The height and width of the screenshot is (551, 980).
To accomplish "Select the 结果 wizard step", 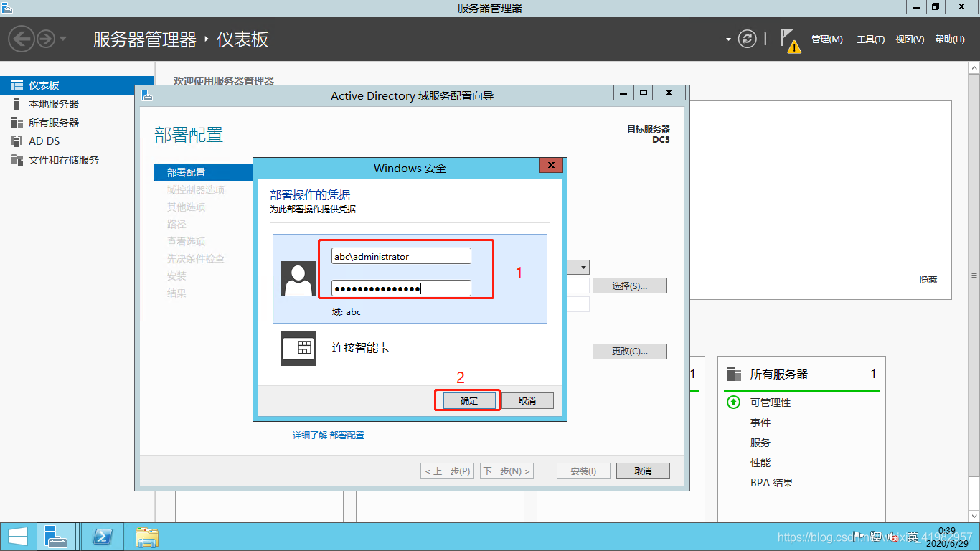I will click(x=176, y=293).
